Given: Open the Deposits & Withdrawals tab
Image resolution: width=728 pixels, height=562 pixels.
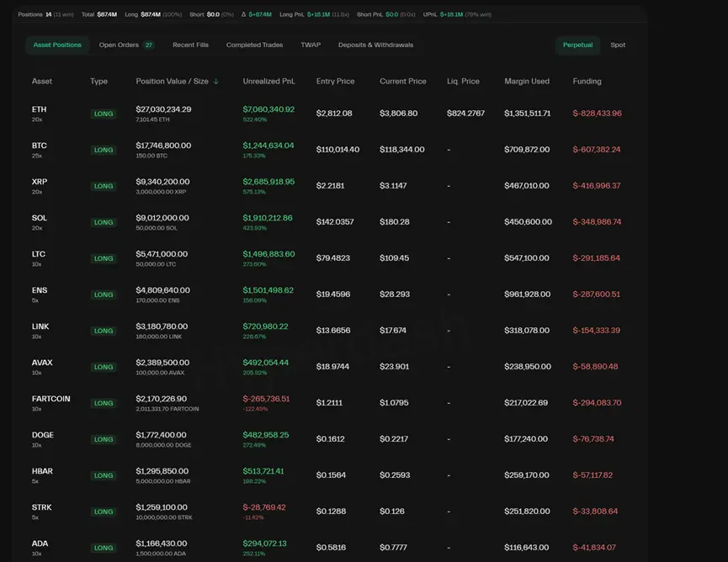Looking at the screenshot, I should (x=375, y=45).
